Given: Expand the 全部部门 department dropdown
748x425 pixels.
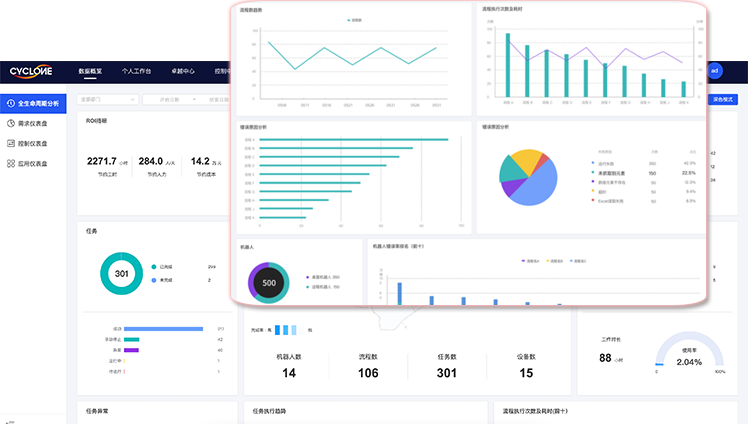Looking at the screenshot, I should 108,99.
